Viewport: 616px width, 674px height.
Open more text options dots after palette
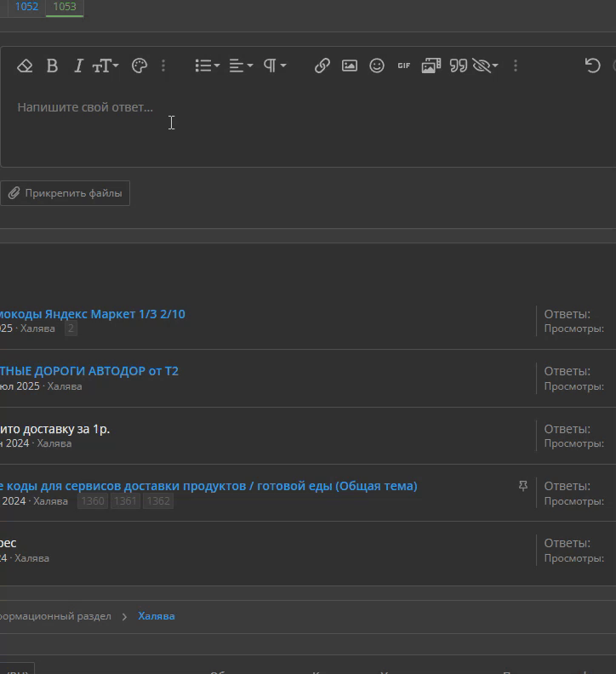coord(163,66)
